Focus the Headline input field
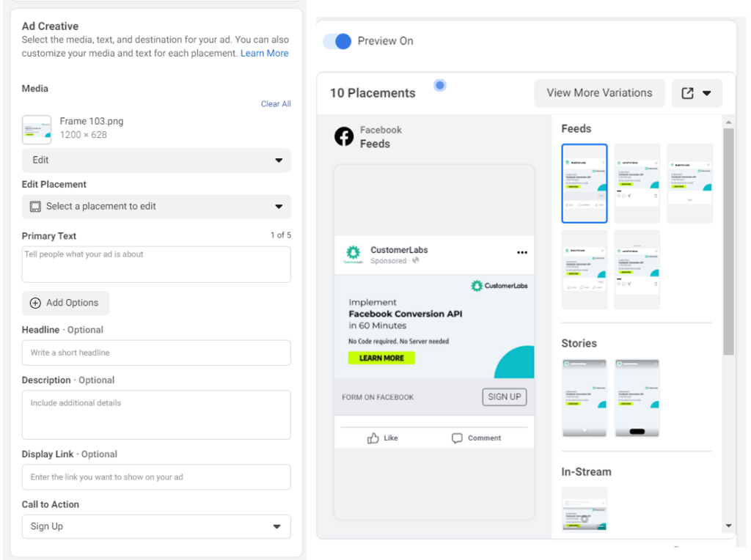 (156, 353)
